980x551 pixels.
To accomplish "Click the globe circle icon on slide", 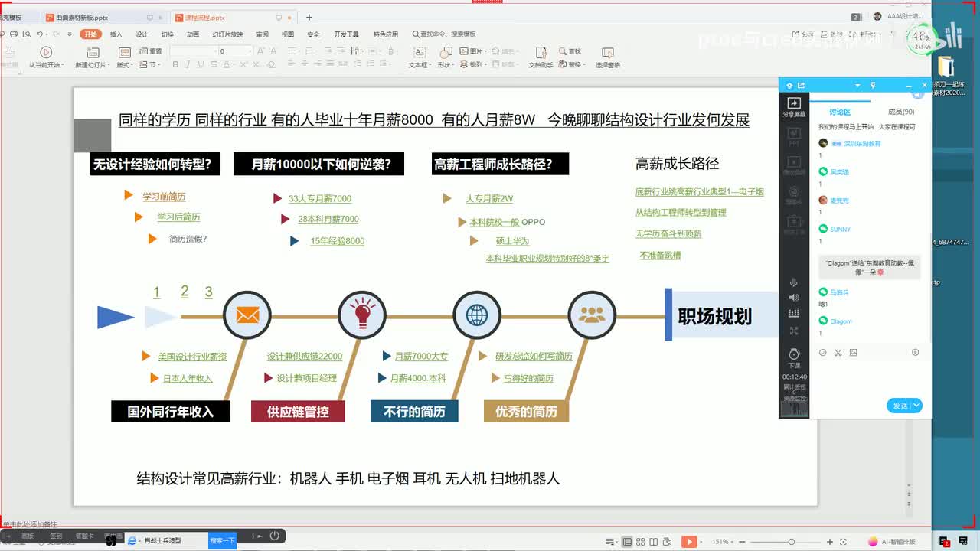I will [x=476, y=315].
